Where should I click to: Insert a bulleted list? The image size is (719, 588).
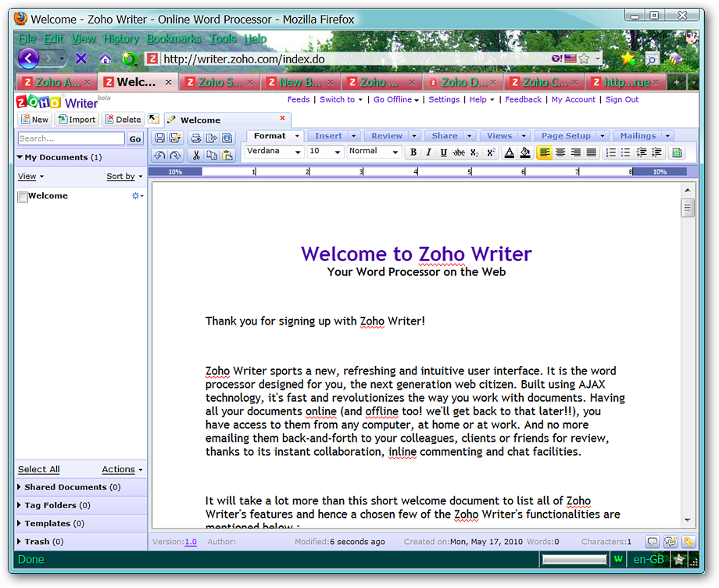625,152
